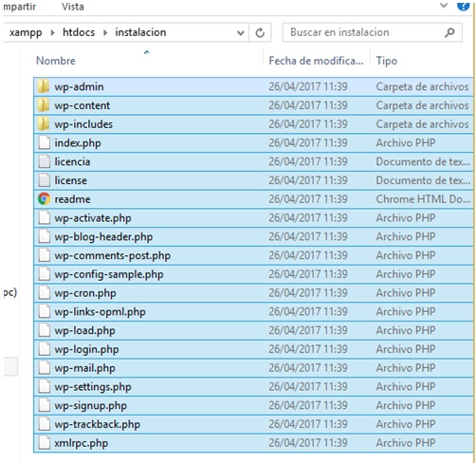Select the wp-blog-header.php file name
Viewport: 476px width, 463px height.
pyautogui.click(x=103, y=237)
